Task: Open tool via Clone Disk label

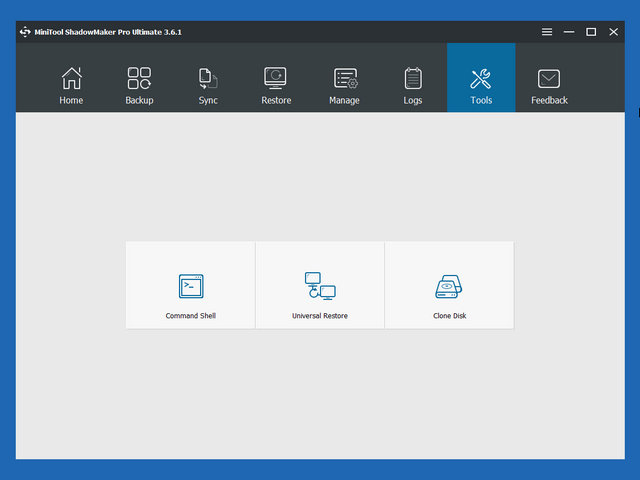Action: (x=449, y=316)
